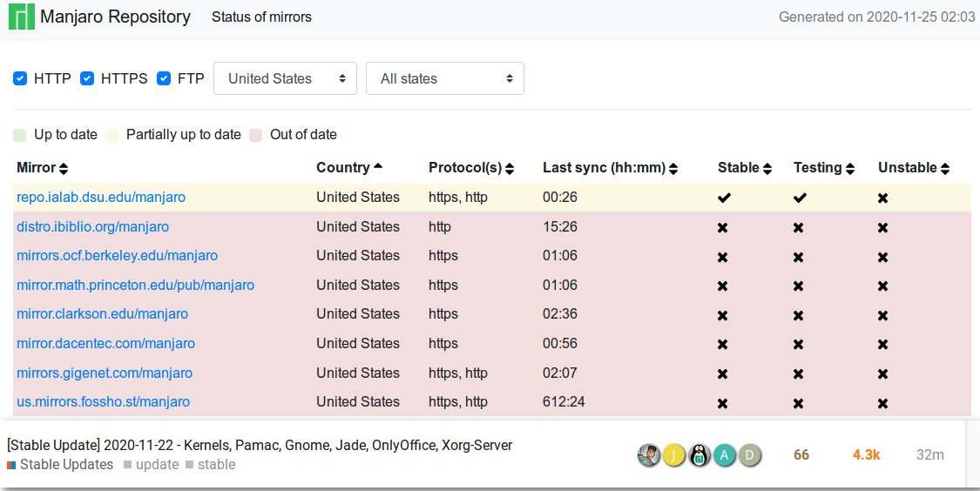Sort table by Mirror column
Screen dimensions: 980x491
point(43,167)
